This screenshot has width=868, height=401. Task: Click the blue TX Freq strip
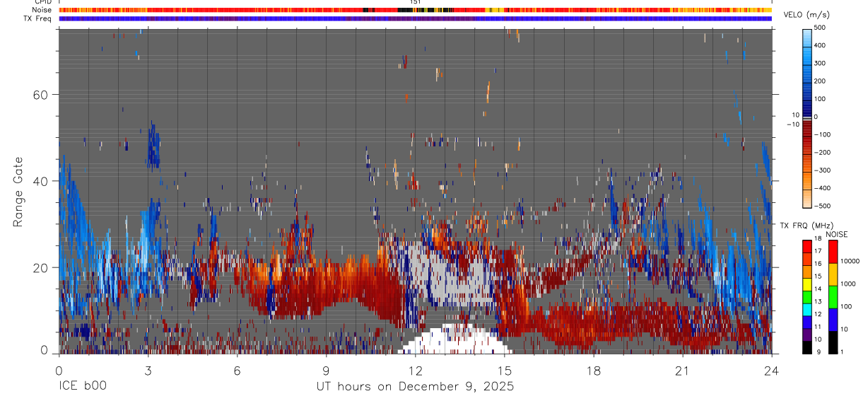(415, 18)
